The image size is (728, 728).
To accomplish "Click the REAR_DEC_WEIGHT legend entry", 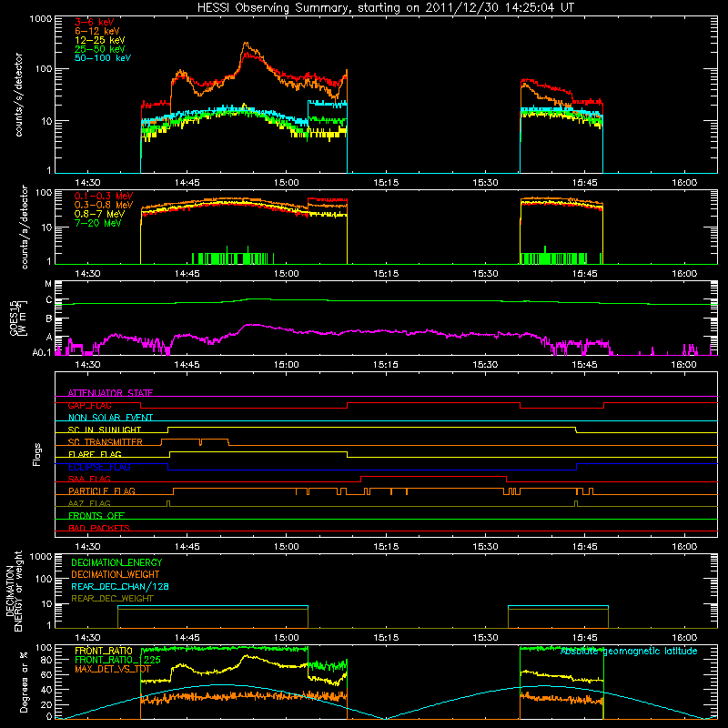I will click(x=112, y=599).
